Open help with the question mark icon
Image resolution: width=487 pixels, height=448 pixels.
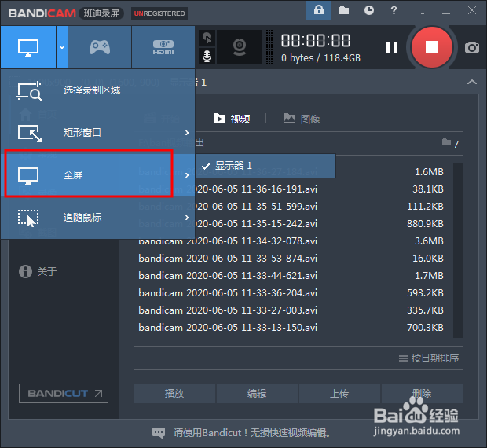pyautogui.click(x=394, y=10)
